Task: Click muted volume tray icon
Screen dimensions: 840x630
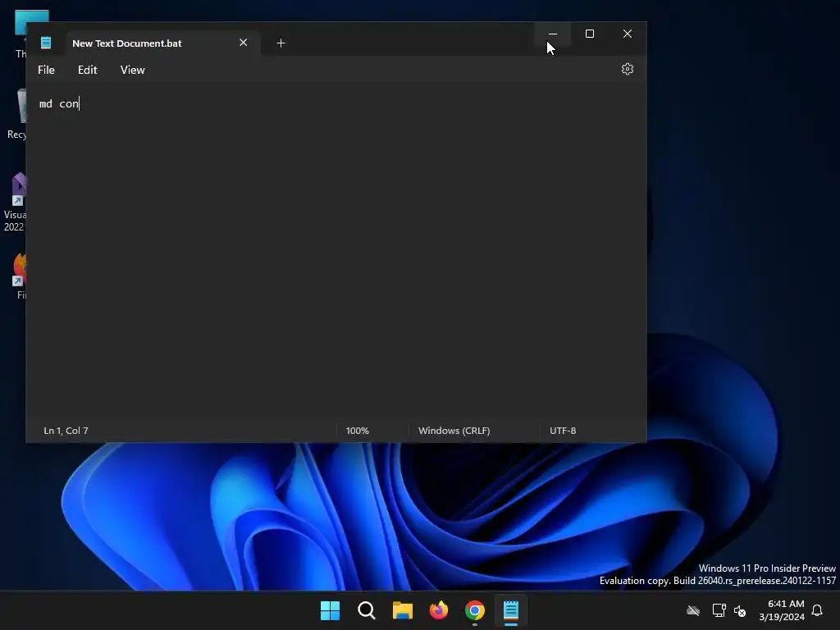Action: tap(740, 610)
